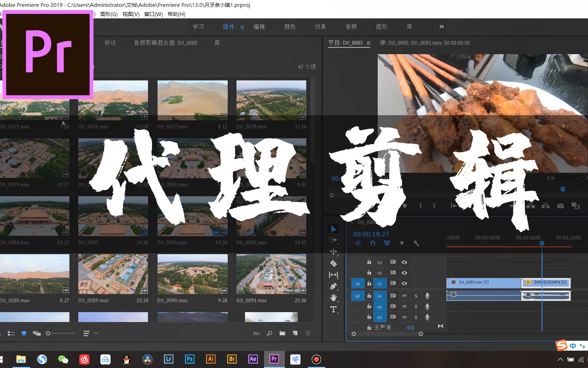Mute audio track A1
Image resolution: width=588 pixels, height=368 pixels.
(x=404, y=296)
